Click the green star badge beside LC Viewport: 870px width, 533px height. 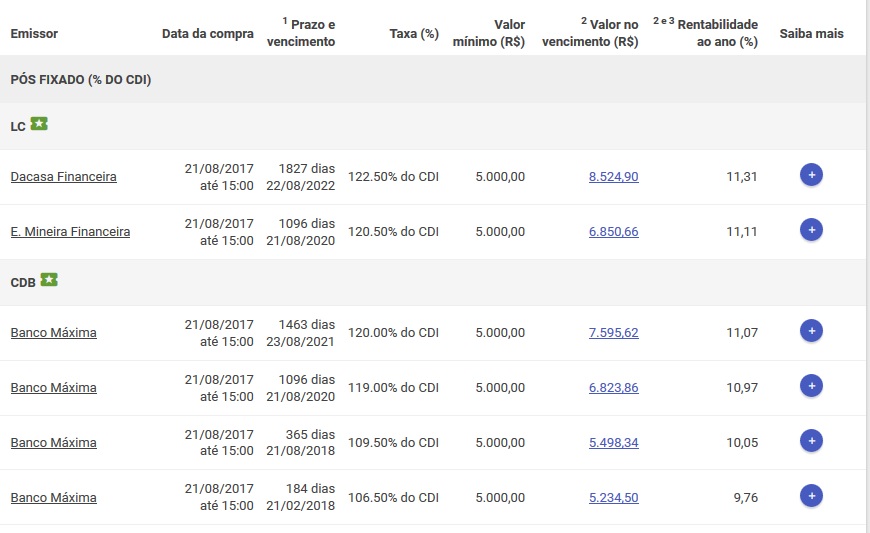tap(39, 124)
